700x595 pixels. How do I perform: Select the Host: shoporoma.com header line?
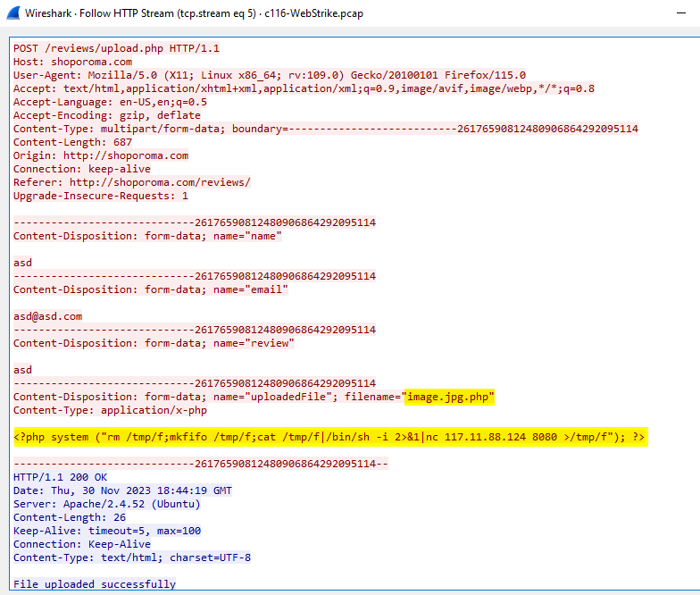(73, 62)
